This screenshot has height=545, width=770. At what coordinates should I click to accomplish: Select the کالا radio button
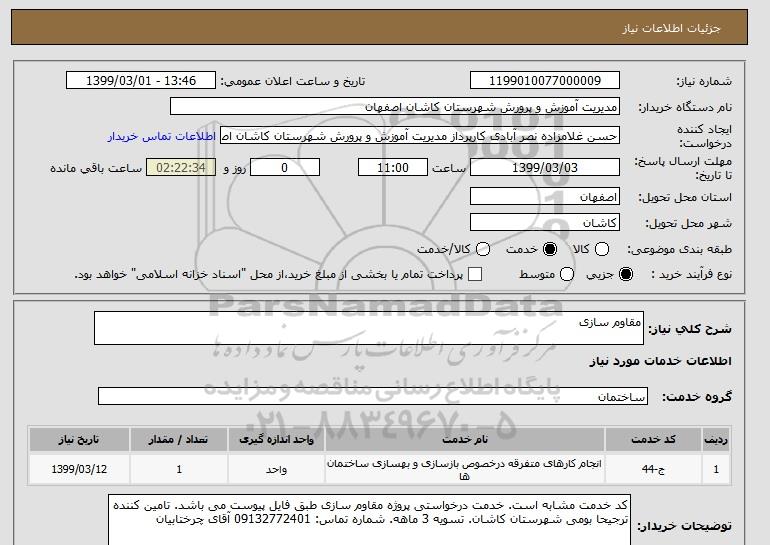pyautogui.click(x=602, y=249)
